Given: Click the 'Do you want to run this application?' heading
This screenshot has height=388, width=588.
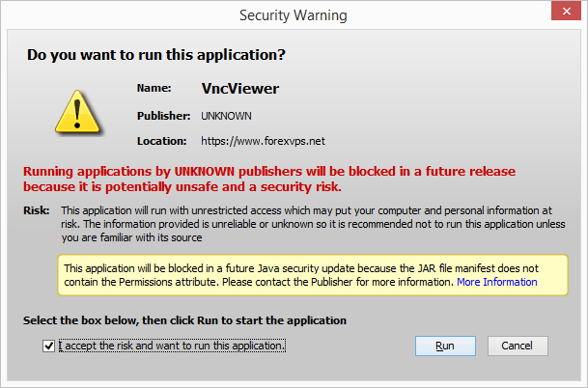Looking at the screenshot, I should pos(156,54).
